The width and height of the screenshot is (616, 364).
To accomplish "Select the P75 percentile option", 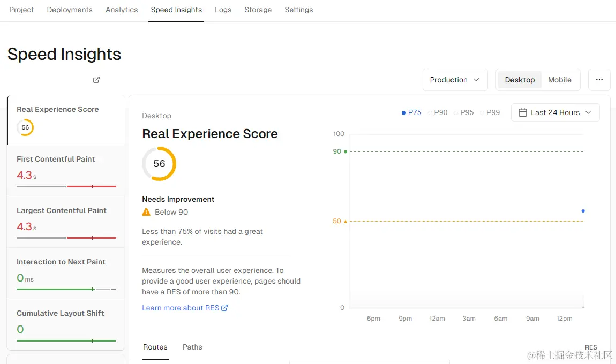I will (x=411, y=113).
